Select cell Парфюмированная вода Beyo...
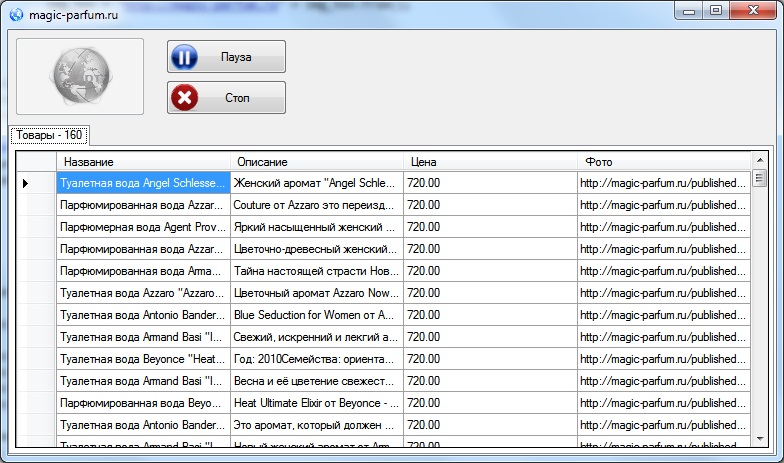 (143, 403)
